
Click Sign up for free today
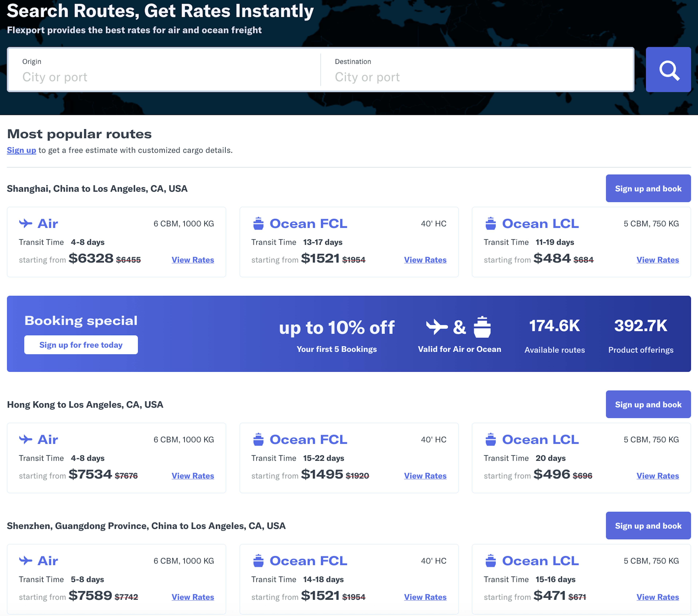coord(81,345)
